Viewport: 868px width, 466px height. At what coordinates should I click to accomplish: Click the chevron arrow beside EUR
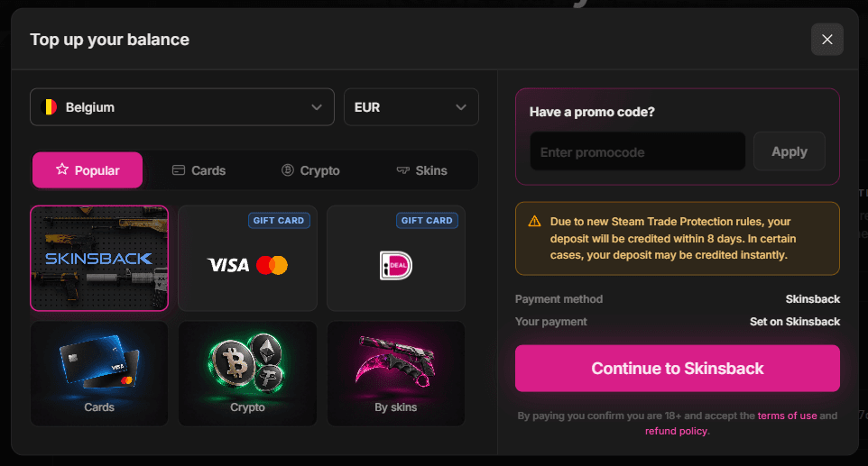460,107
